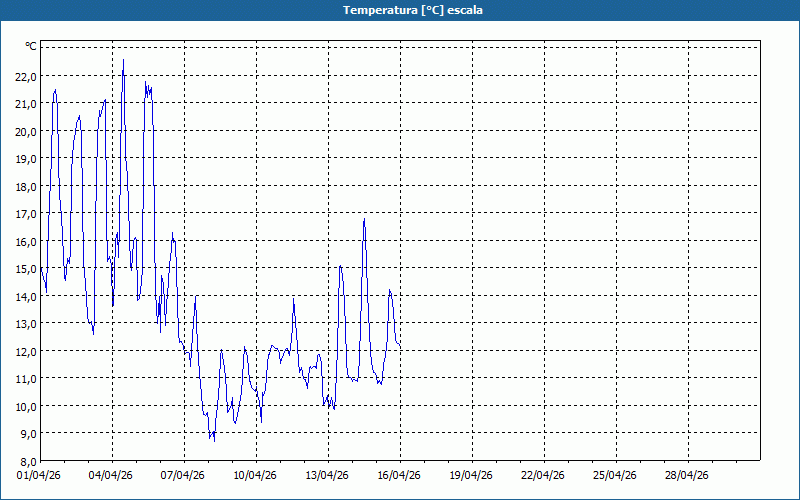Click the 16/04/26 date label
This screenshot has height=500, width=800.
(x=400, y=475)
